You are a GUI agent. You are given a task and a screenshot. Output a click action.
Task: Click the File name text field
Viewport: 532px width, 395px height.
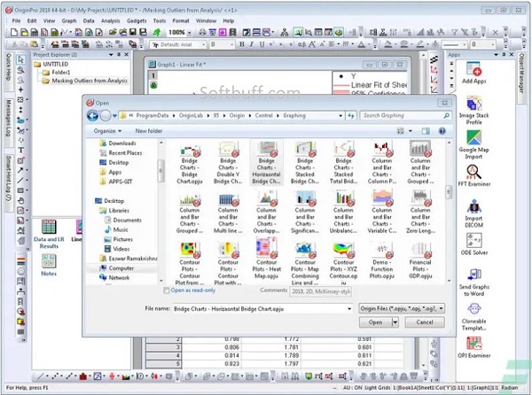pyautogui.click(x=261, y=308)
